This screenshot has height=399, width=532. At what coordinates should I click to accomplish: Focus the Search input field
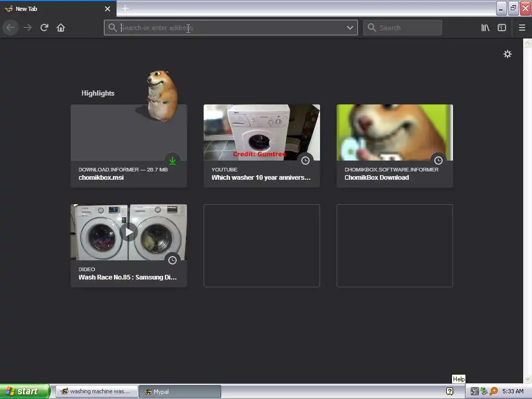[x=403, y=28]
